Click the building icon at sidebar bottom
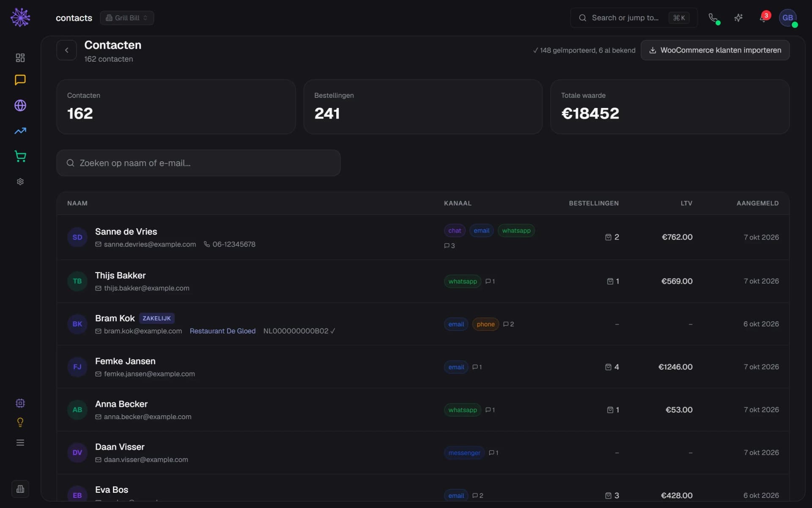Screen dimensions: 812x508 point(20,489)
